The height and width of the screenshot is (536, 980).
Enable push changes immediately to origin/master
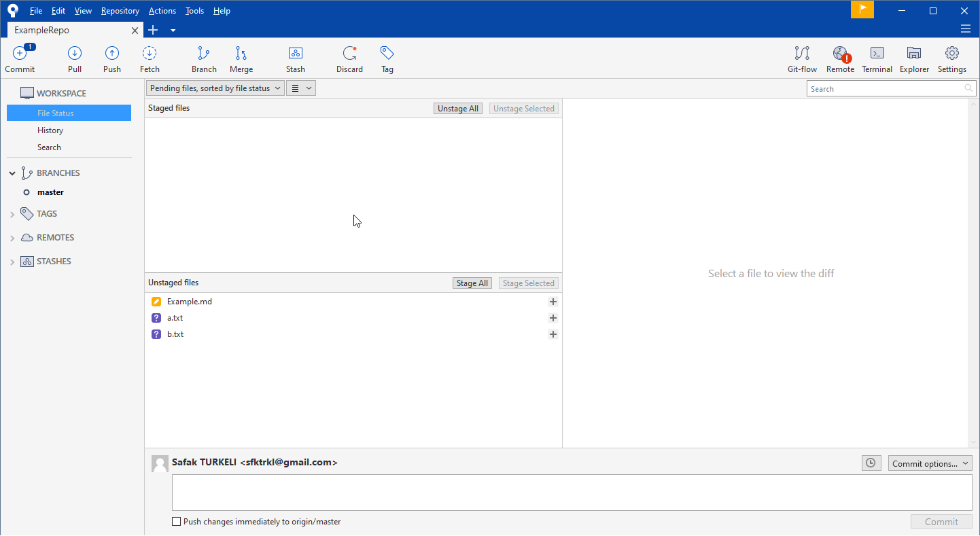[x=177, y=522]
